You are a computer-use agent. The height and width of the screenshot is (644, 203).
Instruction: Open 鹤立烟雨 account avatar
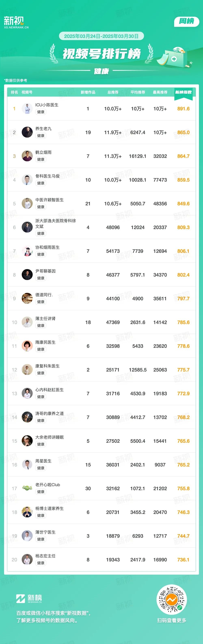coord(27,156)
